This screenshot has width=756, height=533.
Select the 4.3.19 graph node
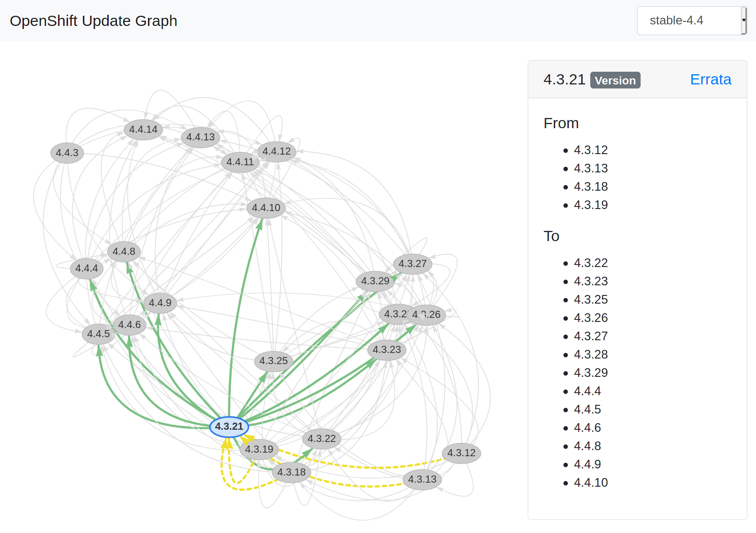pos(259,450)
